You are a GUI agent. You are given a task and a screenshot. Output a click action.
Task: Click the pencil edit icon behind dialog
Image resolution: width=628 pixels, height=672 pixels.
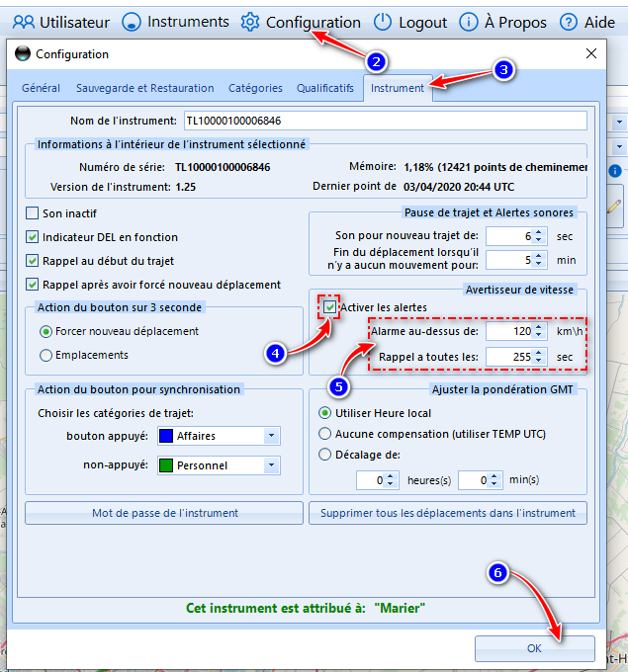[614, 207]
